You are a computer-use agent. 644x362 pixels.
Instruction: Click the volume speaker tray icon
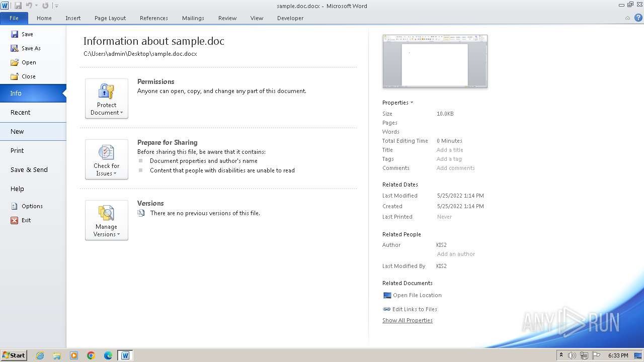coord(572,355)
